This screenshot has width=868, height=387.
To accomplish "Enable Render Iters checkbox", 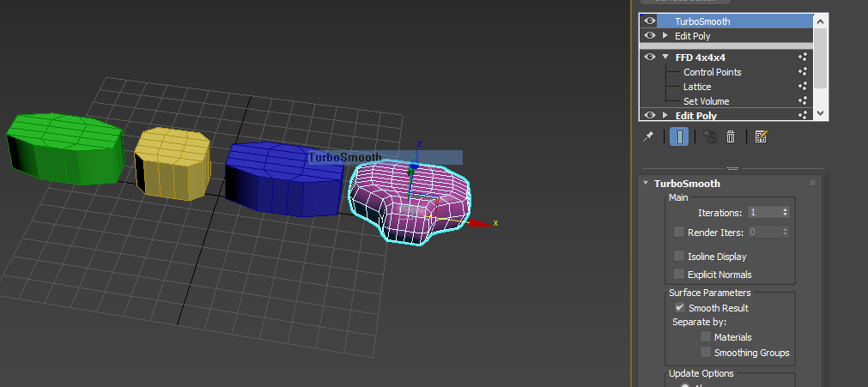I will click(678, 232).
